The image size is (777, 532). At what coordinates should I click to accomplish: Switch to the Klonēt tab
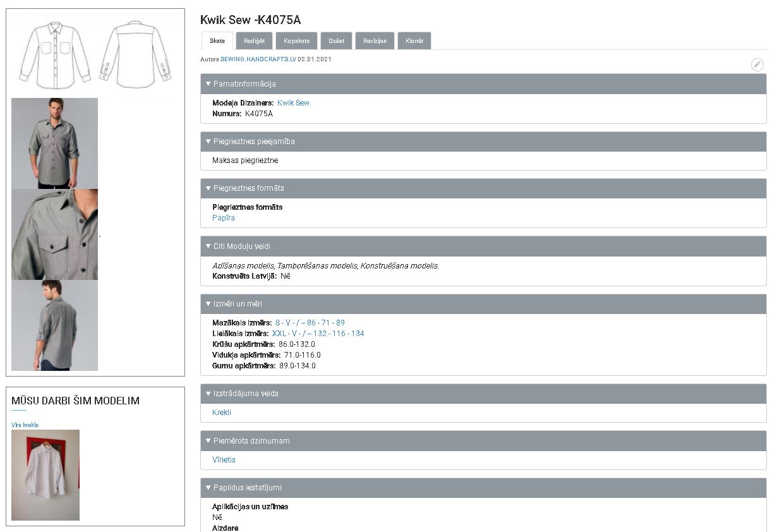[x=414, y=41]
